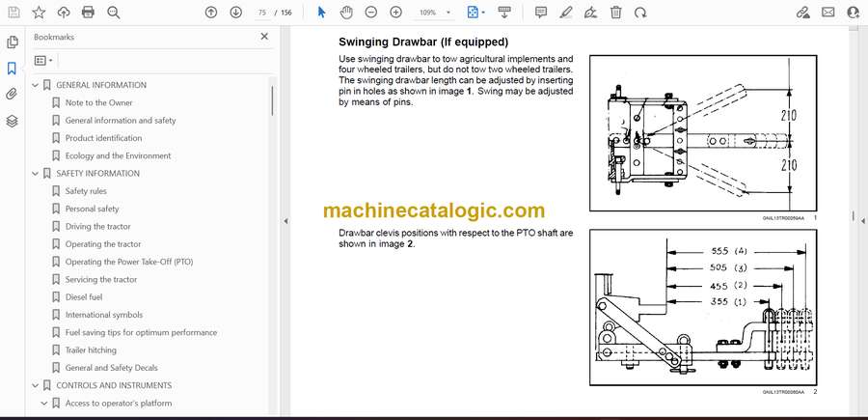Close the Bookmarks panel
The height and width of the screenshot is (420, 868).
pos(264,37)
